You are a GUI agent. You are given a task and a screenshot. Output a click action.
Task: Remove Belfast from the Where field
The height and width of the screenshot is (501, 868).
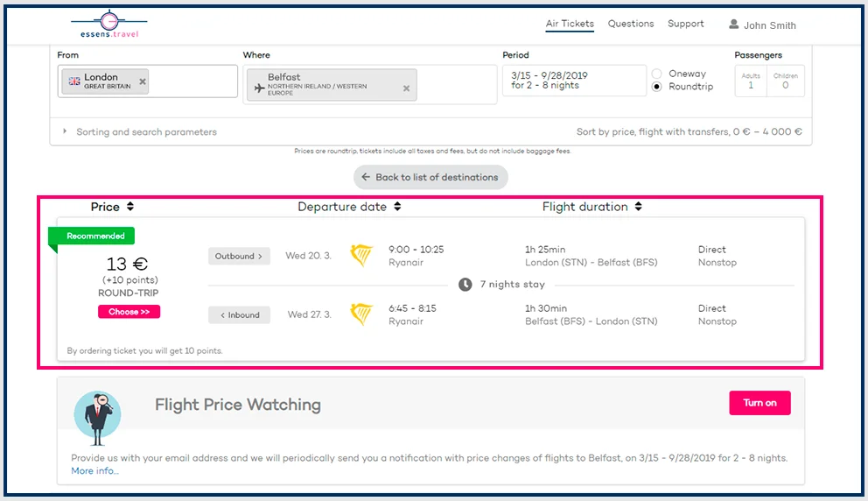[x=406, y=88]
